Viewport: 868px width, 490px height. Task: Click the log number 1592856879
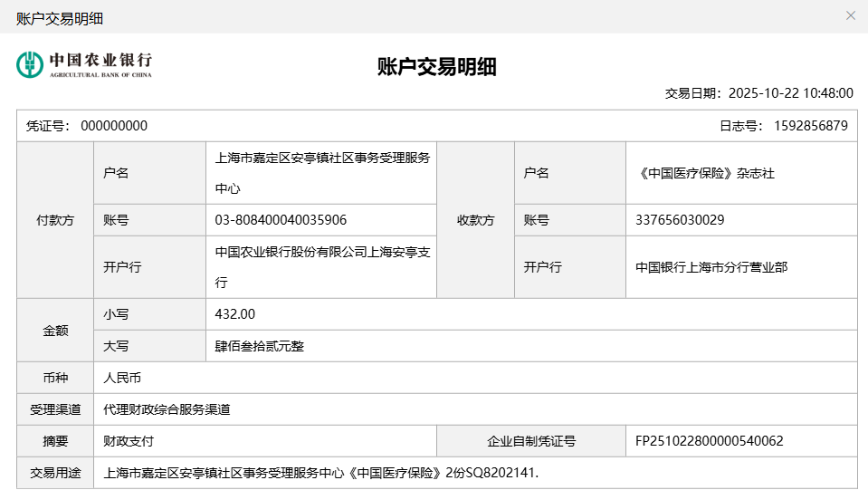811,126
